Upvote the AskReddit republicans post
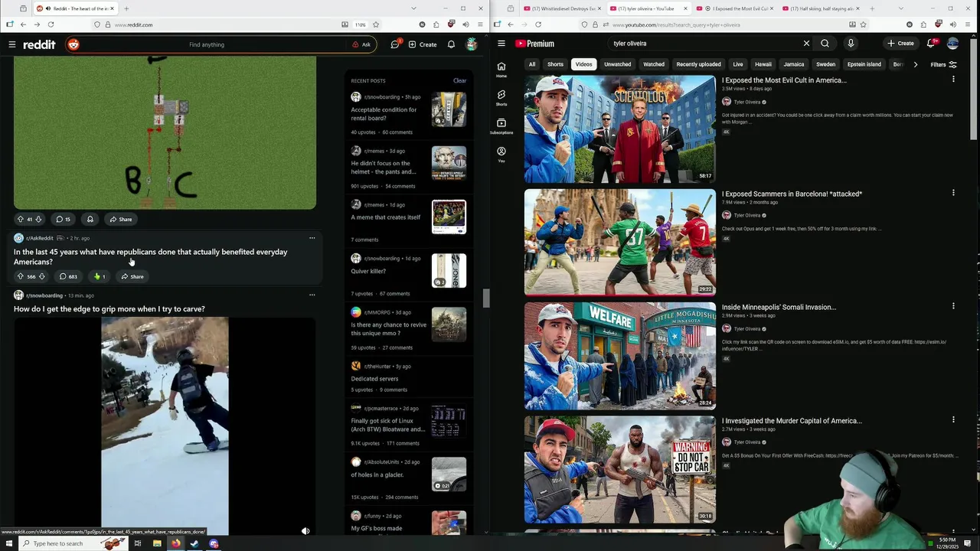This screenshot has height=551, width=980. [21, 276]
